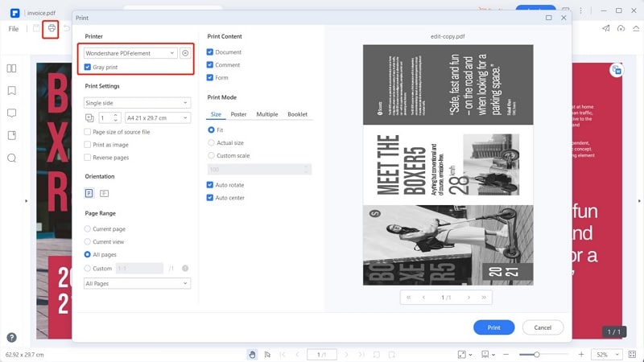This screenshot has height=362, width=644.
Task: Click the copies collate icon
Action: [89, 117]
